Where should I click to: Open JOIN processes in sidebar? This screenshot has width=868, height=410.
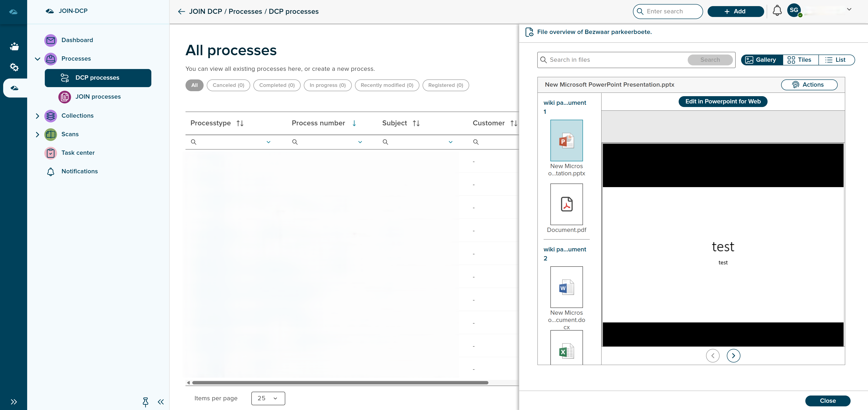click(98, 97)
